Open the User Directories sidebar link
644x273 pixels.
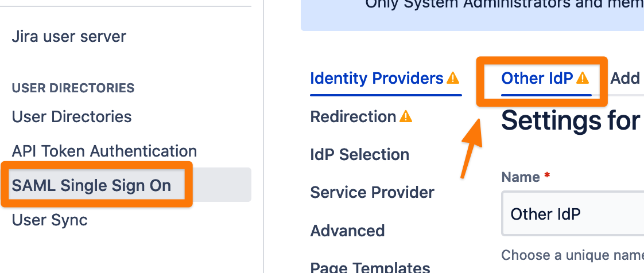pos(72,116)
